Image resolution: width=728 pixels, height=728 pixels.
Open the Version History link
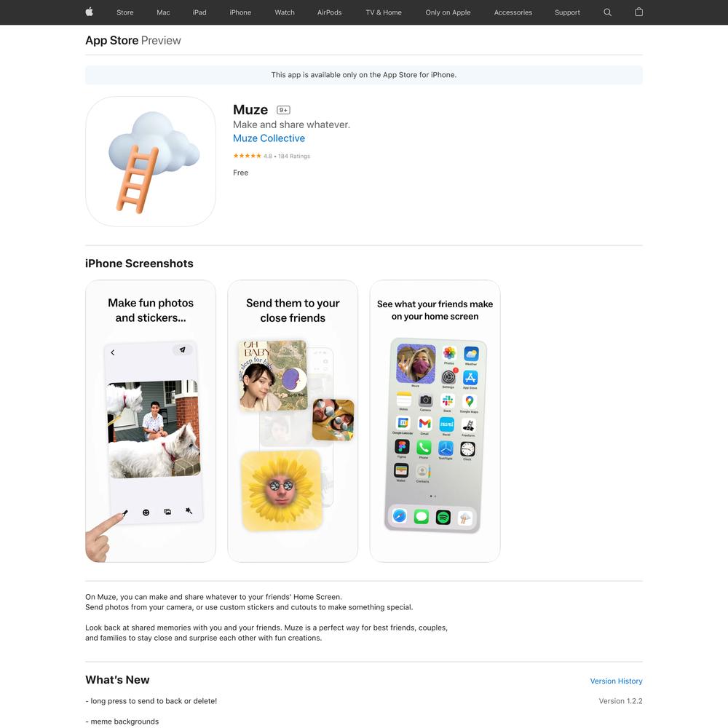tap(616, 681)
